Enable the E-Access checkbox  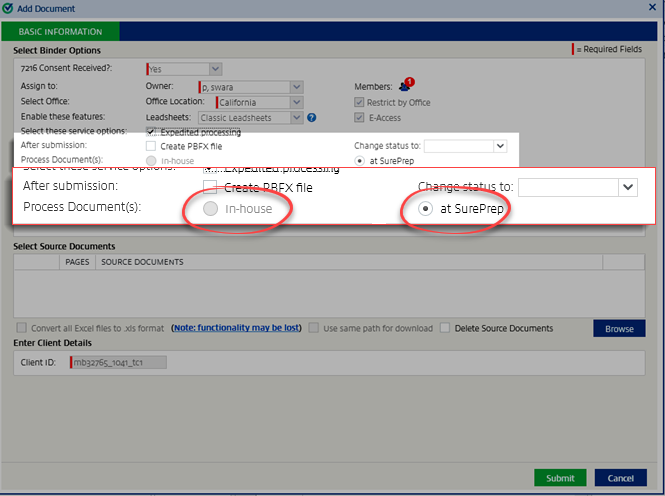point(360,117)
